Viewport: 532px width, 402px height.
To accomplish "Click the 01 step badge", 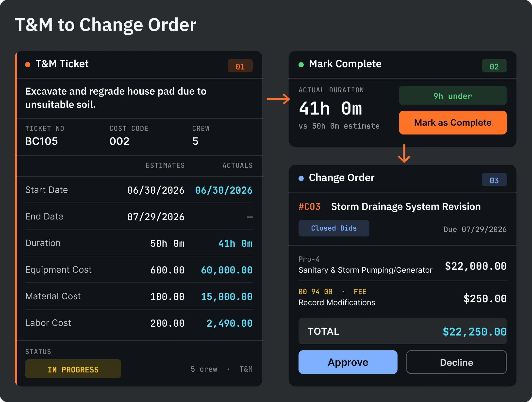I will coord(240,66).
